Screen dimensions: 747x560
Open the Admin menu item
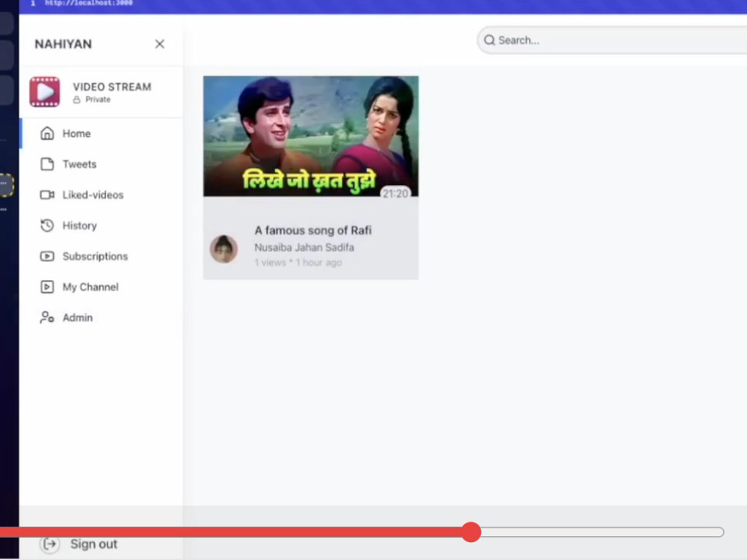coord(101,317)
